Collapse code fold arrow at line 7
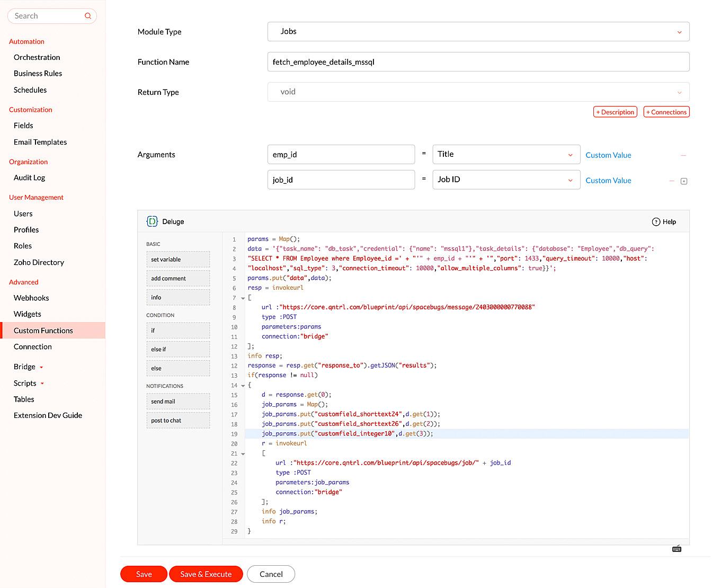This screenshot has height=588, width=721. (243, 298)
